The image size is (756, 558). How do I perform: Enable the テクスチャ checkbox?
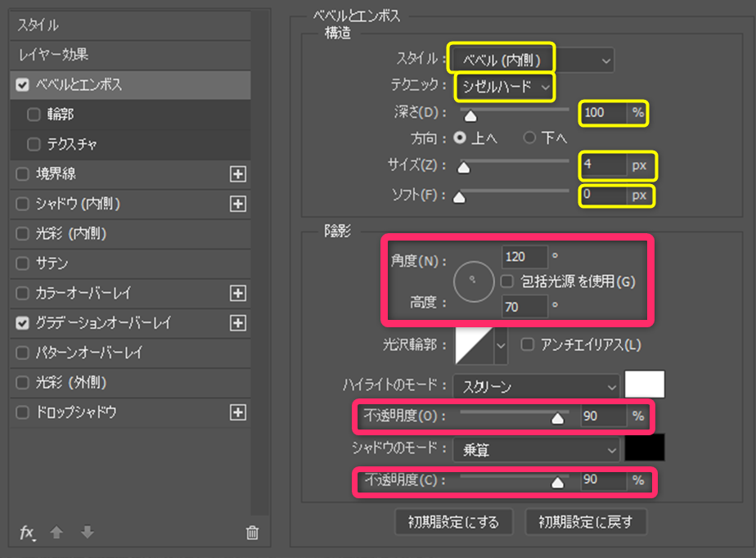coord(34,145)
